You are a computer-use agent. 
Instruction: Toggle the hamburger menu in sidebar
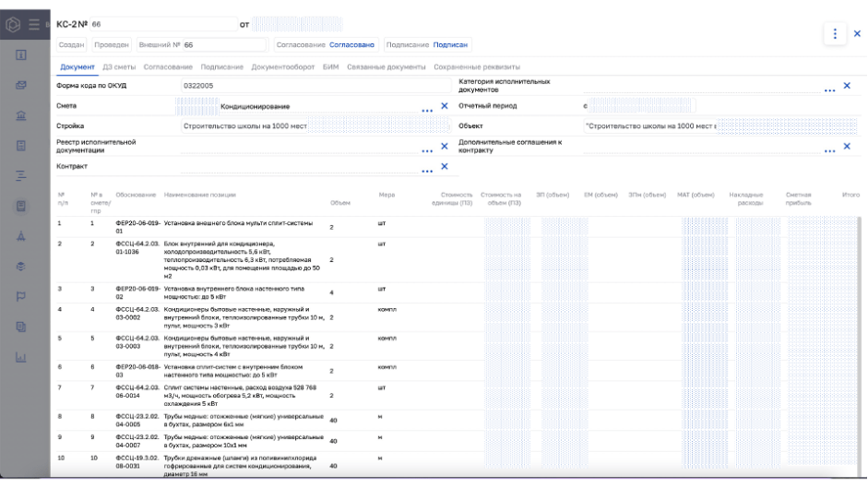point(34,24)
